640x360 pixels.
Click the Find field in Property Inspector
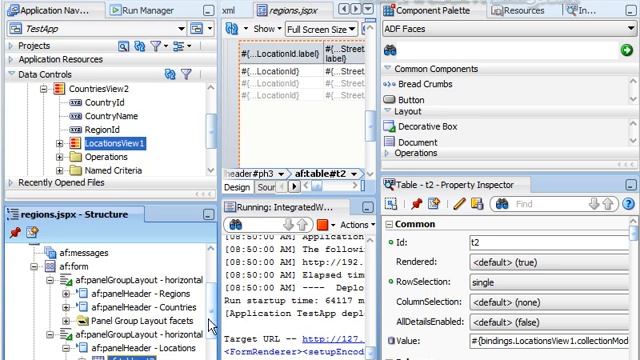point(549,204)
